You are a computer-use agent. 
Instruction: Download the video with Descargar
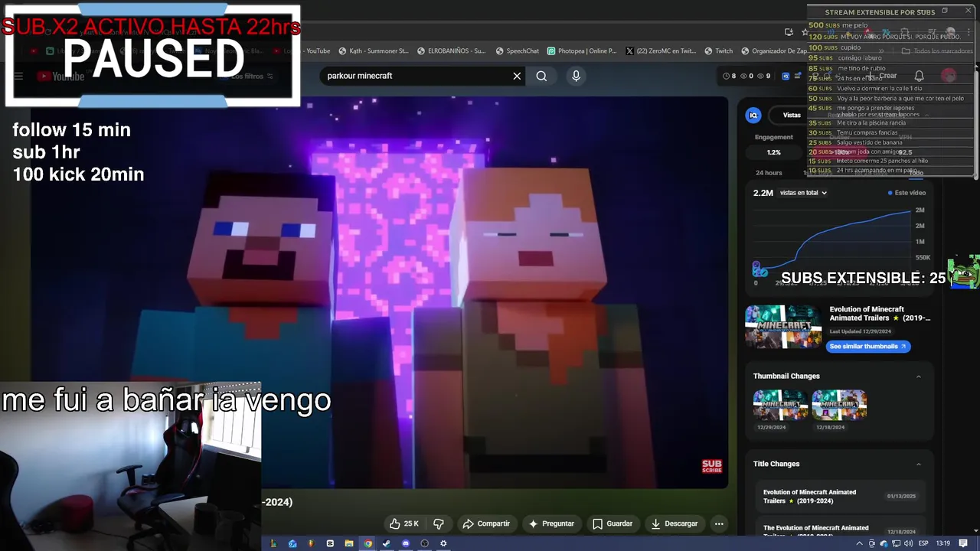675,523
